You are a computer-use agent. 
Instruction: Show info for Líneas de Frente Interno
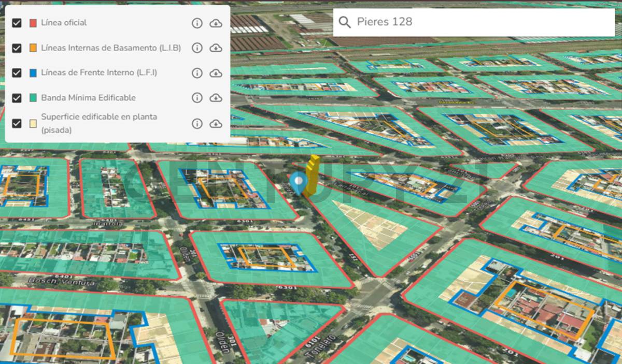tap(197, 73)
